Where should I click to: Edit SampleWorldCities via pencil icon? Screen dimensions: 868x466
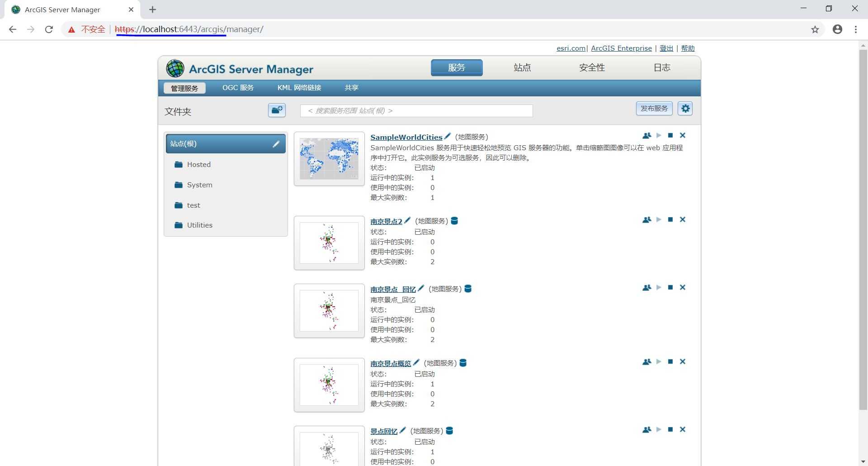[448, 136]
